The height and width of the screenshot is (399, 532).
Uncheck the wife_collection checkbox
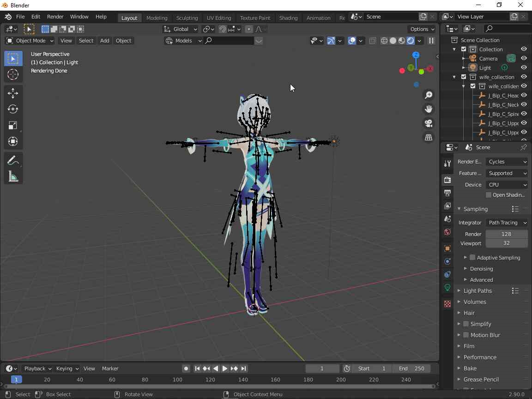464,77
